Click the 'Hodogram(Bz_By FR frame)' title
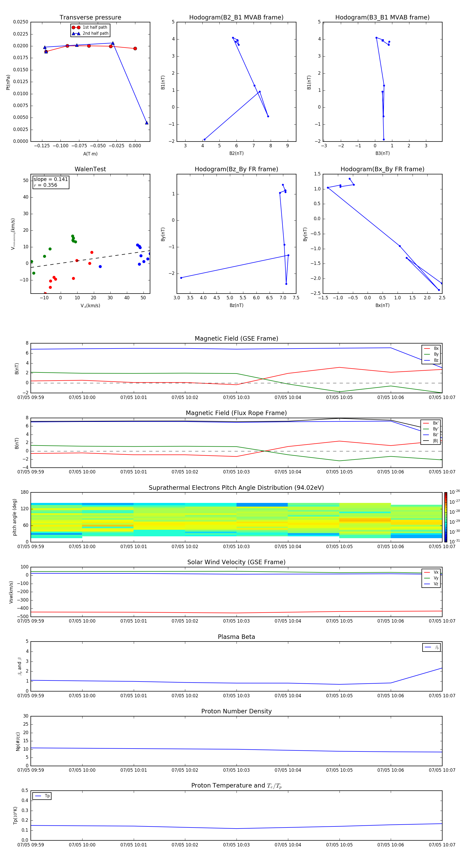 click(x=236, y=169)
